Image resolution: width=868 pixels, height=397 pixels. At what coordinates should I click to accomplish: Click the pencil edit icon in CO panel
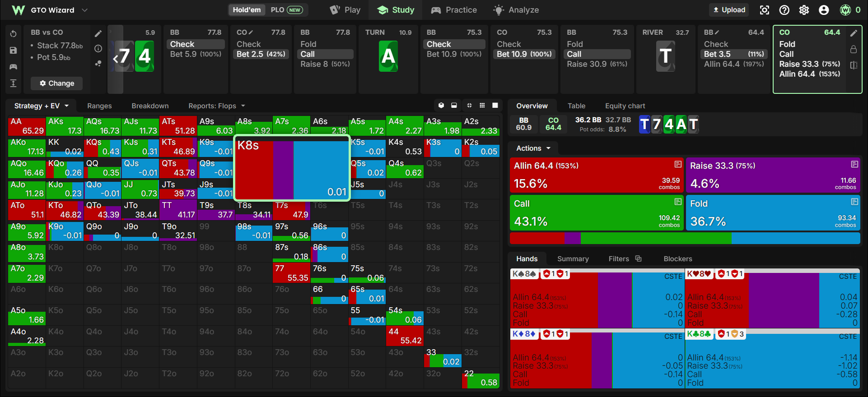click(x=854, y=33)
